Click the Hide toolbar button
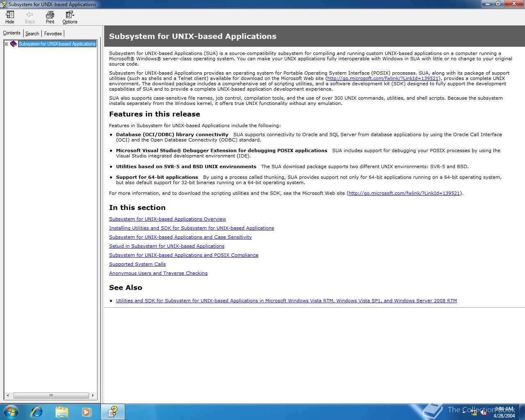Viewport: 525px width, 420px height. 10,17
